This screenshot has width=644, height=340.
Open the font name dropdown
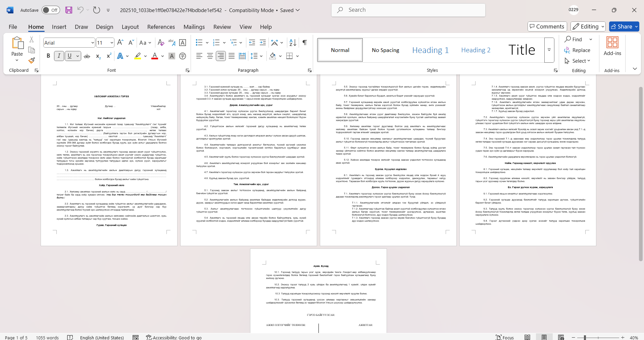[x=93, y=43]
